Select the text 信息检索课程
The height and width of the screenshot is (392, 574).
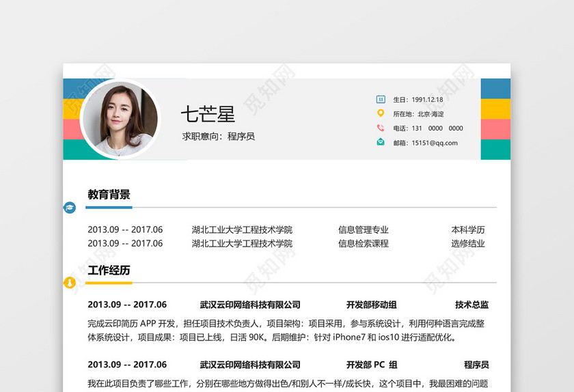click(363, 243)
